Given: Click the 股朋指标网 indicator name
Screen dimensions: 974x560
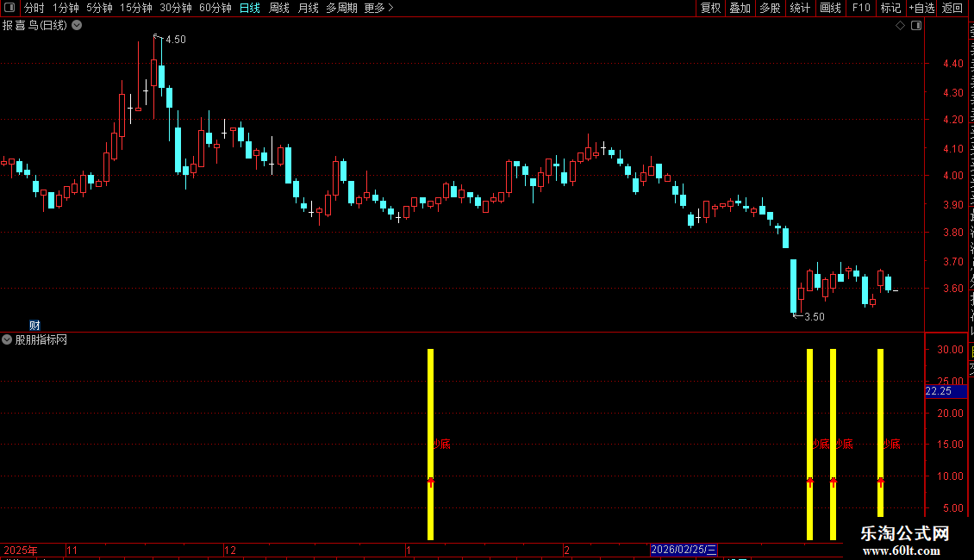Looking at the screenshot, I should (x=41, y=339).
